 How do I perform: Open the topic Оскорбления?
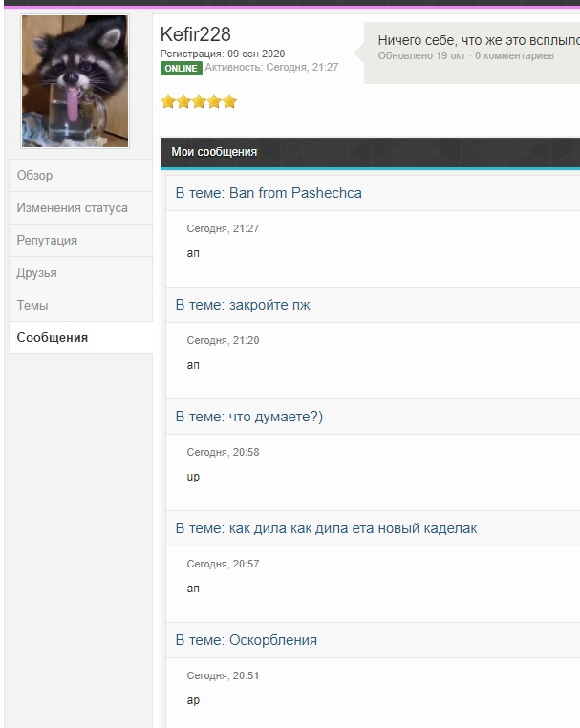[x=273, y=640]
